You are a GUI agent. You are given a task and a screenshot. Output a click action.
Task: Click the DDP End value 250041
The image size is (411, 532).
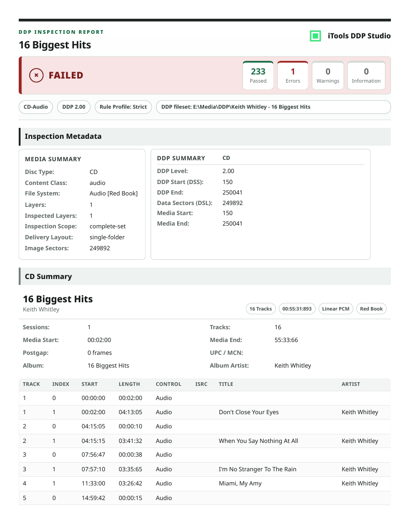click(x=232, y=193)
